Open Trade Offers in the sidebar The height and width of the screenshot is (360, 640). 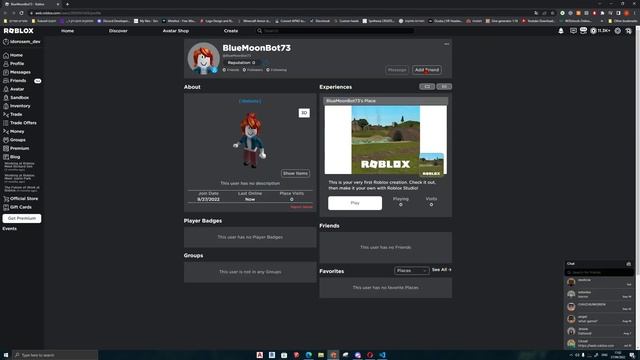tap(20, 123)
